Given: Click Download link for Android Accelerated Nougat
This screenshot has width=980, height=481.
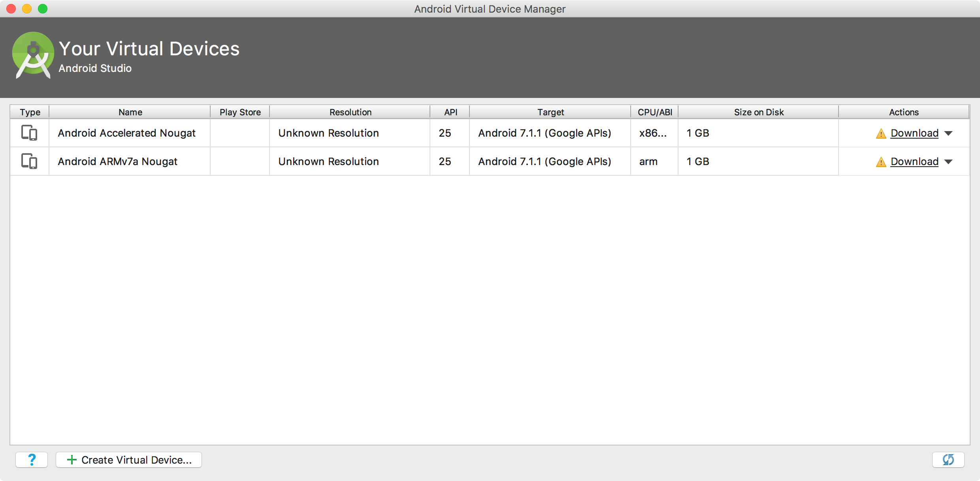Looking at the screenshot, I should [914, 133].
